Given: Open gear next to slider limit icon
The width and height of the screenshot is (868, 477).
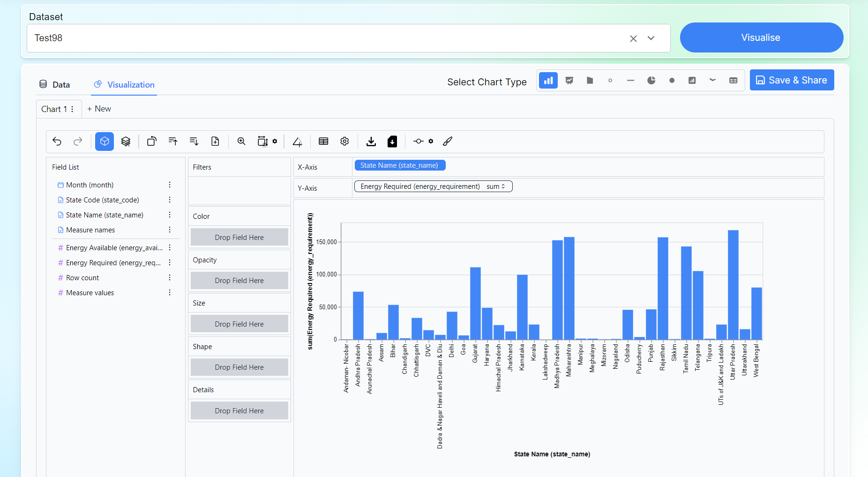Looking at the screenshot, I should point(431,141).
